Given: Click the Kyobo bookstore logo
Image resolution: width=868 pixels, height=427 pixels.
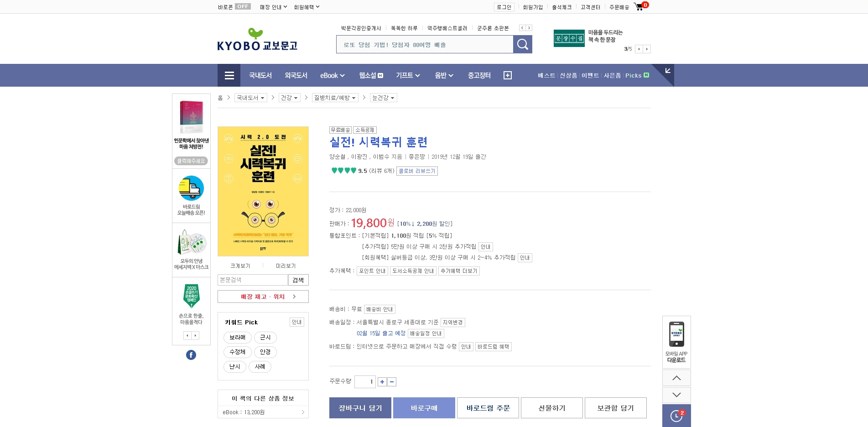Looking at the screenshot, I should [257, 39].
